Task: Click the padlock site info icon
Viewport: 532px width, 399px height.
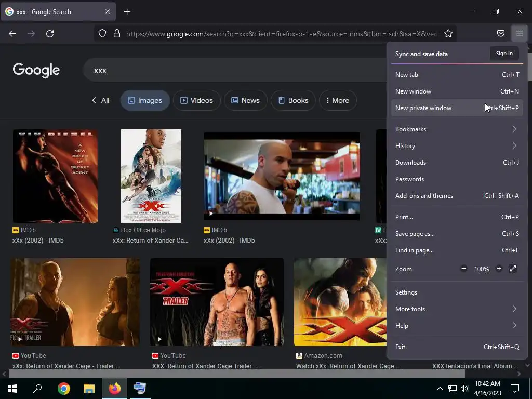Action: coord(117,34)
